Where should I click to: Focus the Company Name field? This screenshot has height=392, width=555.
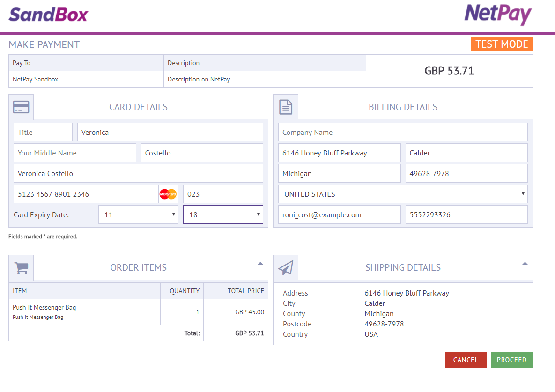(x=403, y=133)
